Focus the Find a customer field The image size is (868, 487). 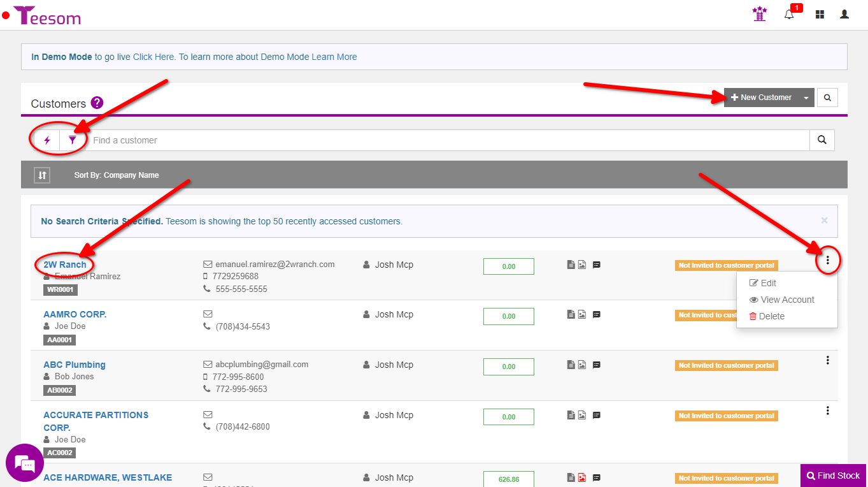pos(448,140)
